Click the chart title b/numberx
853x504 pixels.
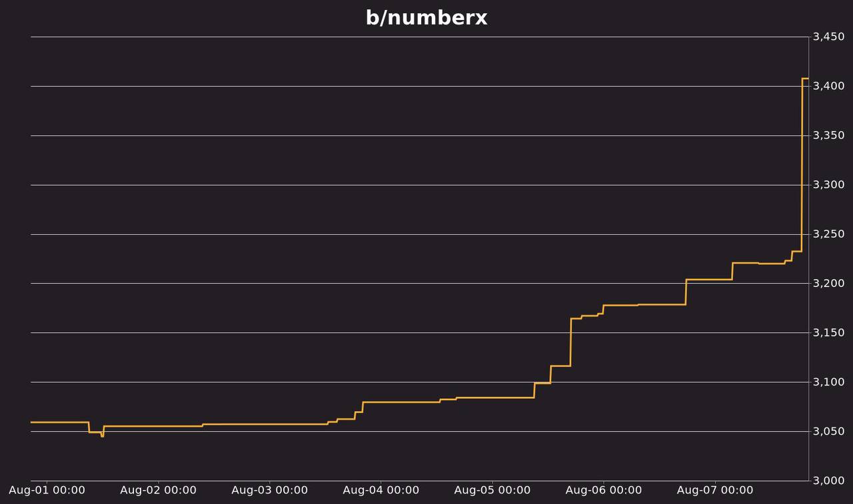coord(426,17)
